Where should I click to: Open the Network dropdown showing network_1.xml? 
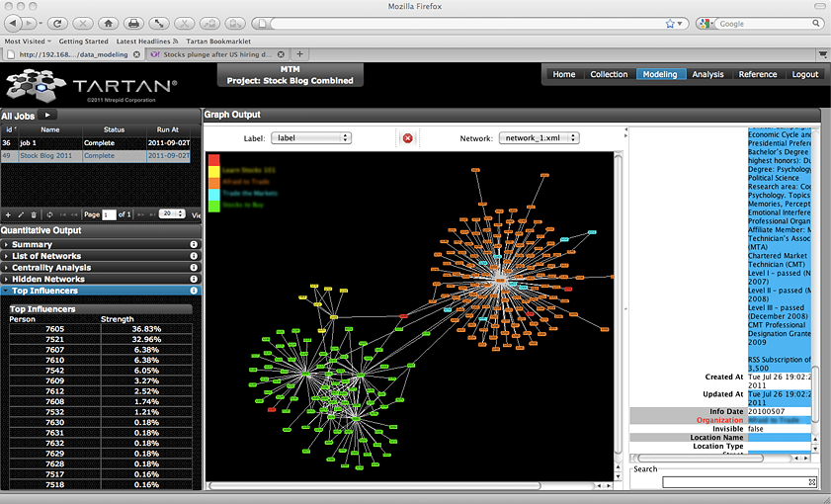pyautogui.click(x=539, y=138)
